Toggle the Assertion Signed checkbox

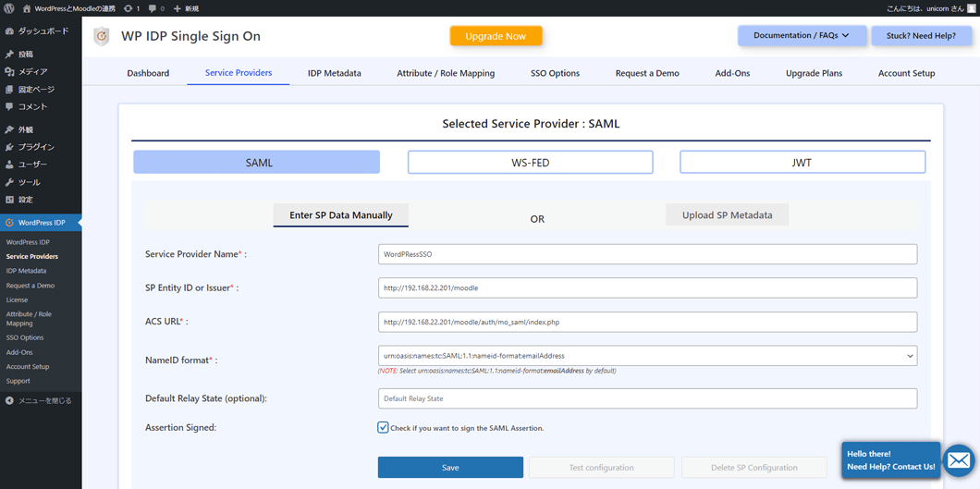click(383, 427)
